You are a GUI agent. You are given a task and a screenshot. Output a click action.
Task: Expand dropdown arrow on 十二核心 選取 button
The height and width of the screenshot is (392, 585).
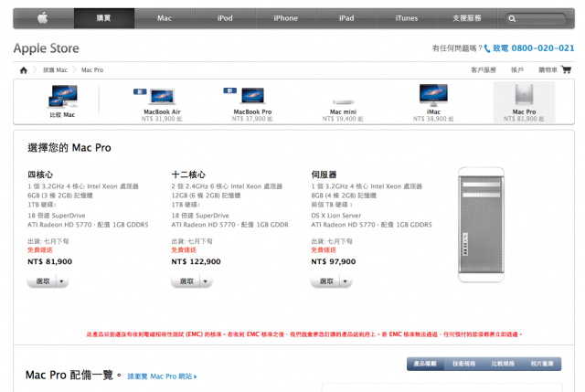click(206, 281)
